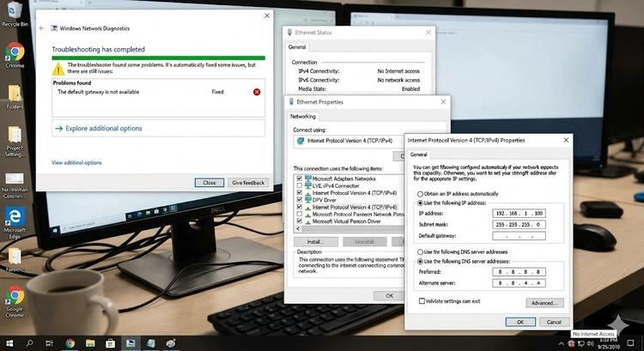Click the volume speaker tray icon

(x=592, y=344)
